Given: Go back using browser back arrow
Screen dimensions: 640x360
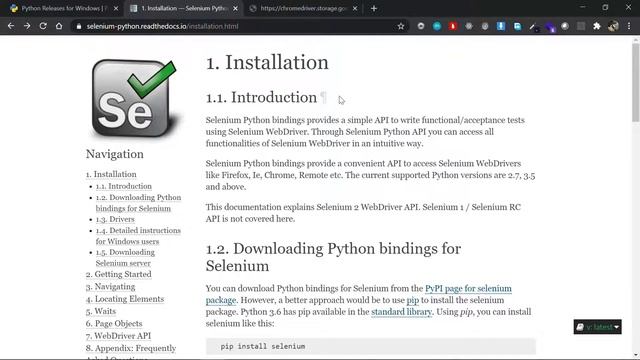Looking at the screenshot, I should pyautogui.click(x=11, y=26).
